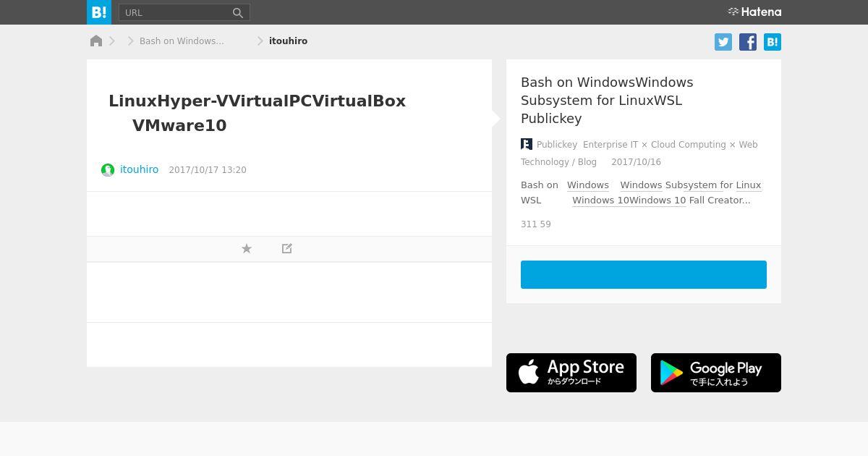This screenshot has height=456, width=868.
Task: Go to home via house icon
Action: [x=96, y=41]
